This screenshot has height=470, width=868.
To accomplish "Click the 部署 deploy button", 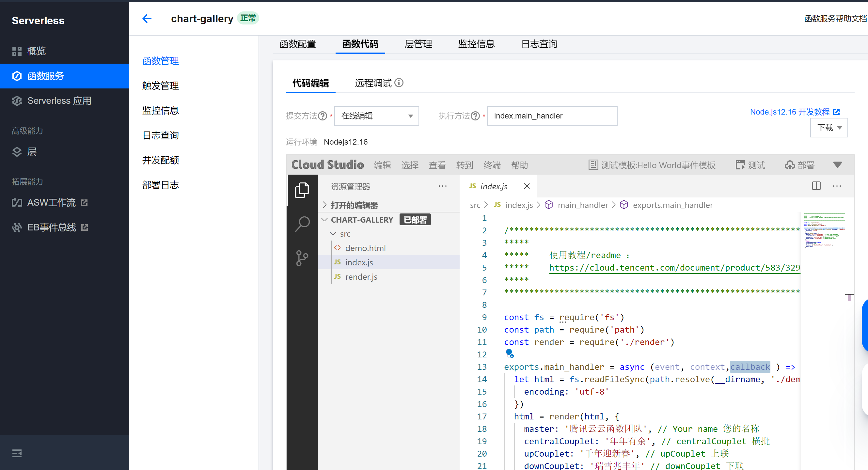I will pos(799,165).
